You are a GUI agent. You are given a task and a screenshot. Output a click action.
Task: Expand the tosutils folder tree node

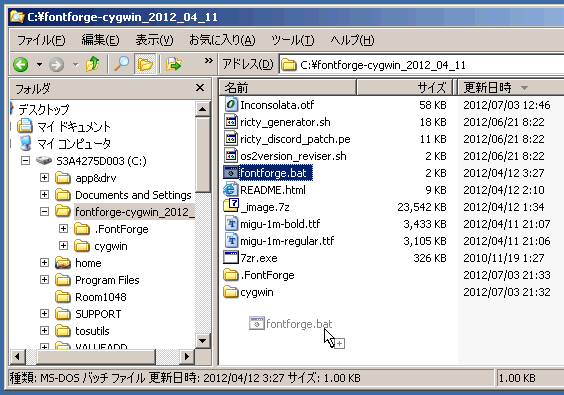(x=44, y=331)
